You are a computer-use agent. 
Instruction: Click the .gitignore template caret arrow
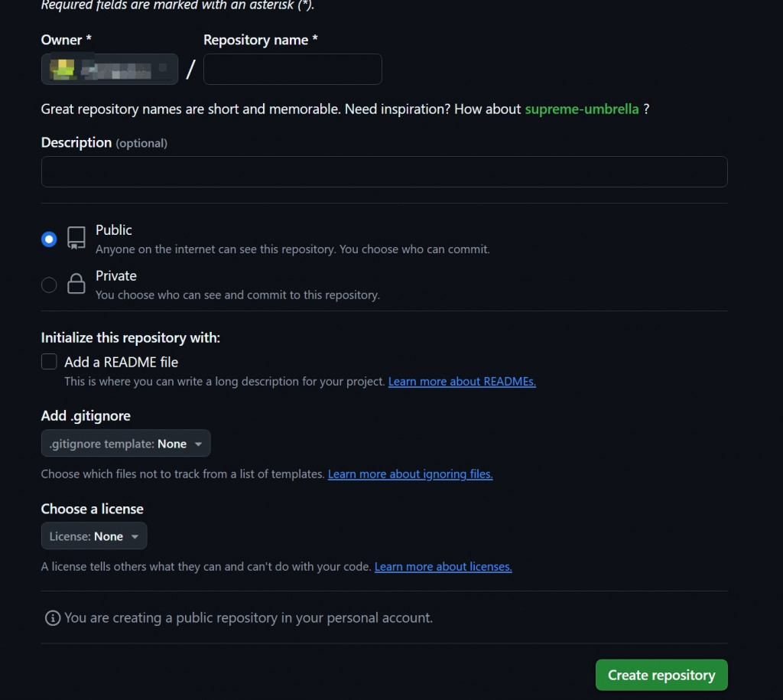click(x=198, y=444)
